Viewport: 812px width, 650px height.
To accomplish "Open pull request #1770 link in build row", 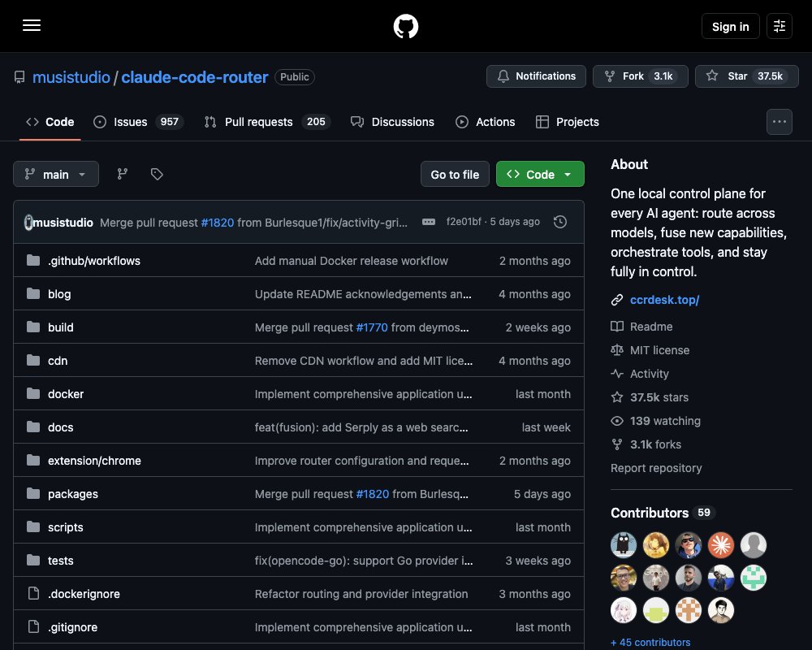I will coord(372,327).
